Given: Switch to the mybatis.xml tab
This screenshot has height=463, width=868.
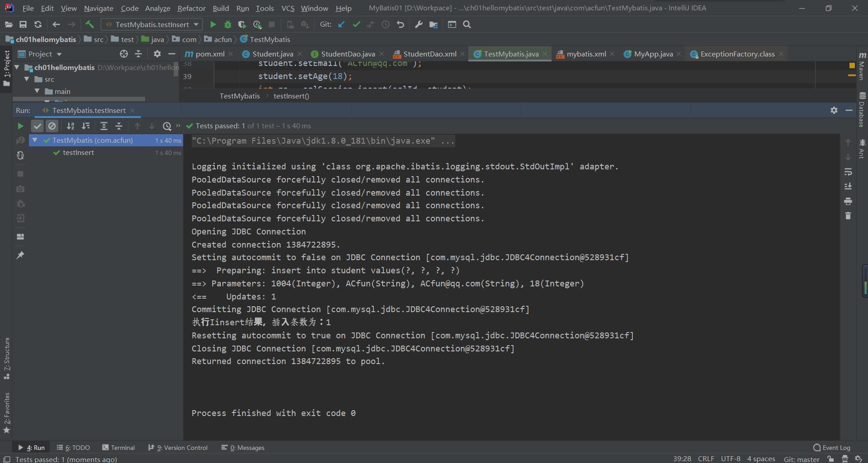Looking at the screenshot, I should (586, 54).
